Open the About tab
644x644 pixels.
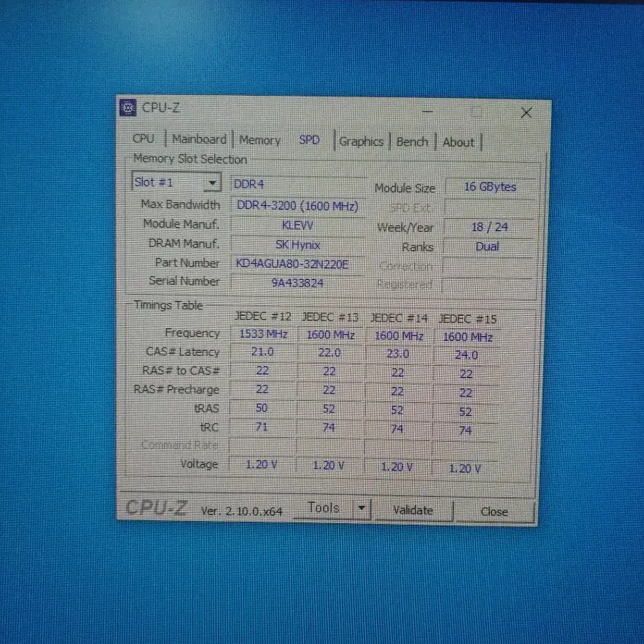[458, 143]
